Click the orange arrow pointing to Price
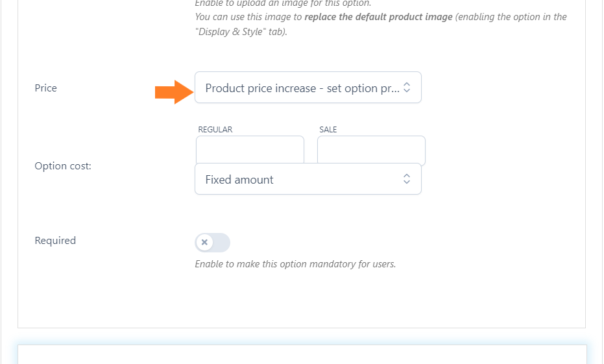Viewport: 604px width, 364px height. pyautogui.click(x=174, y=92)
